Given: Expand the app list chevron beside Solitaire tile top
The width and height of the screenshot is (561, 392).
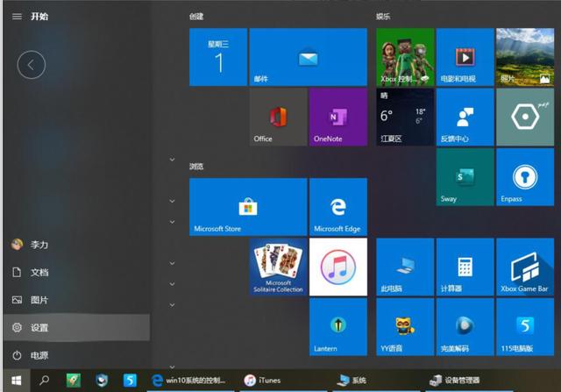Looking at the screenshot, I should [x=172, y=263].
